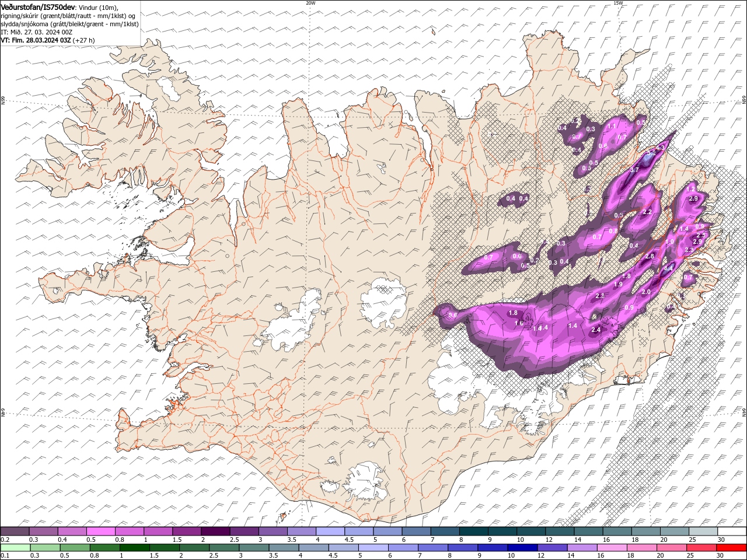This screenshot has height=560, width=747.
Task: Click the valid time line 'VT: Fim. 28.03.2024 03Z'
Action: (36, 40)
